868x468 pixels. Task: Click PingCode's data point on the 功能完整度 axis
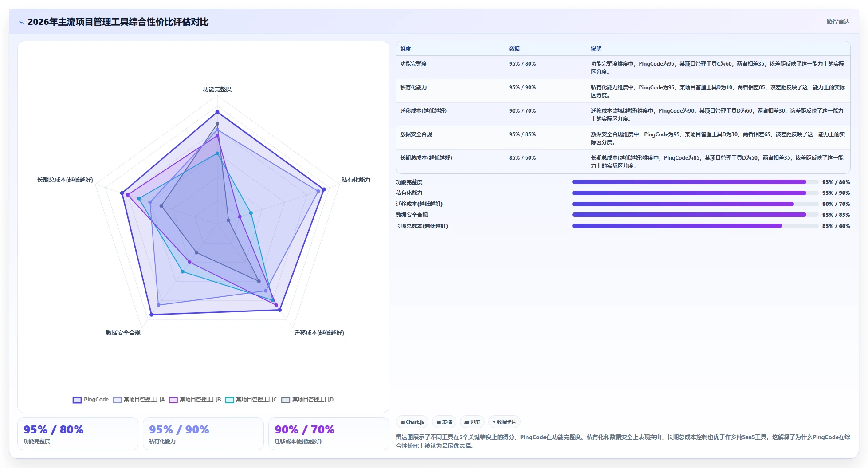coord(217,112)
